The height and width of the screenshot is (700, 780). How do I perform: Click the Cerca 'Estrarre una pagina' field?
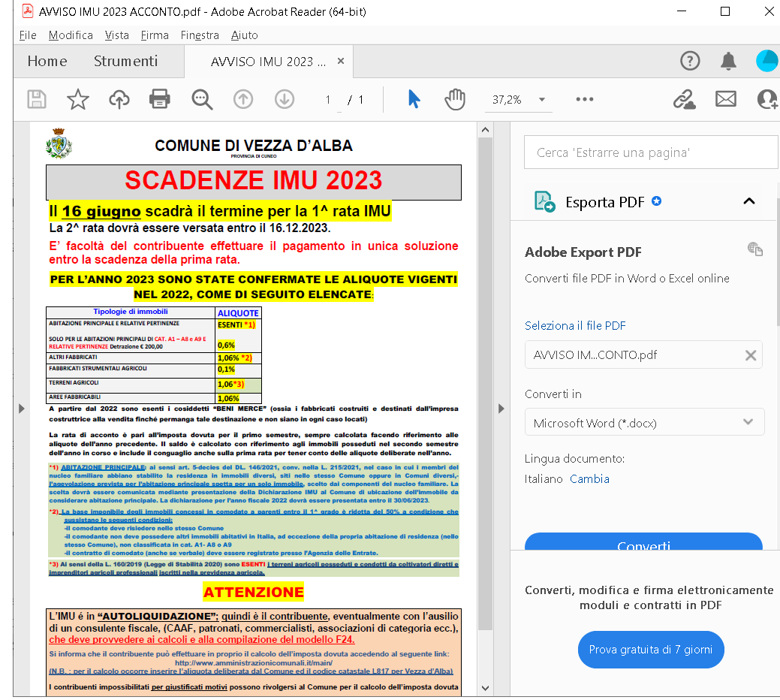coord(644,152)
